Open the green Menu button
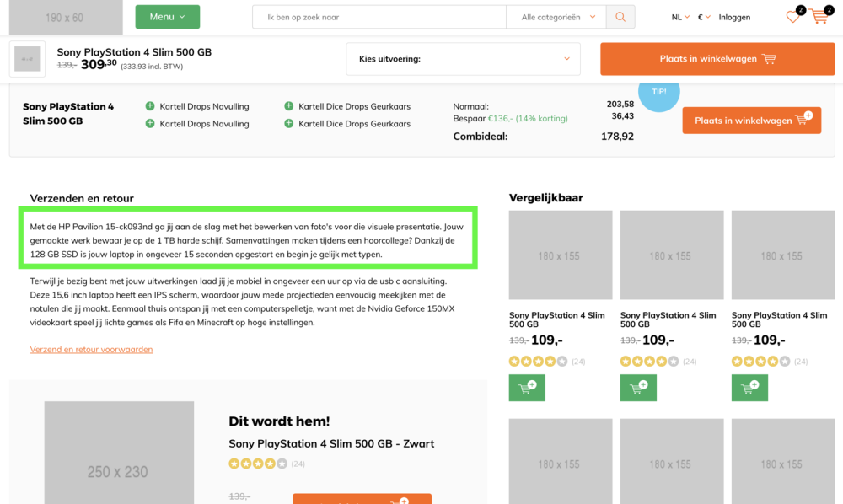The image size is (843, 504). (167, 17)
